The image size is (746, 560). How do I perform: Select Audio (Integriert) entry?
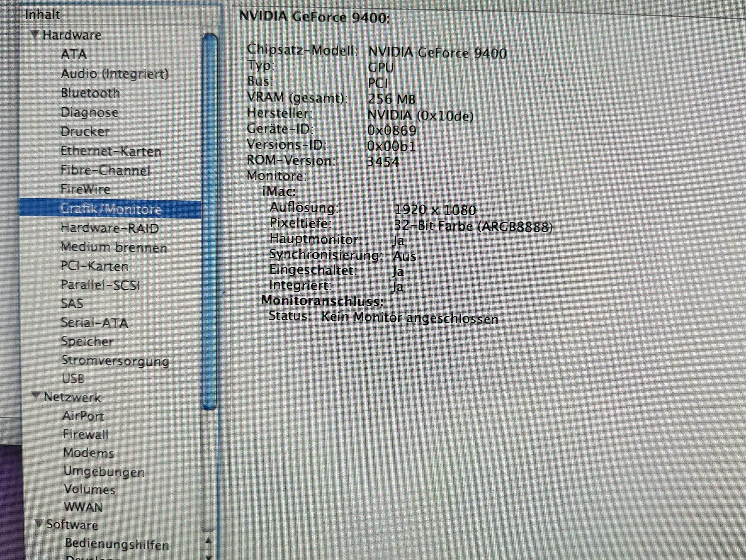[115, 74]
